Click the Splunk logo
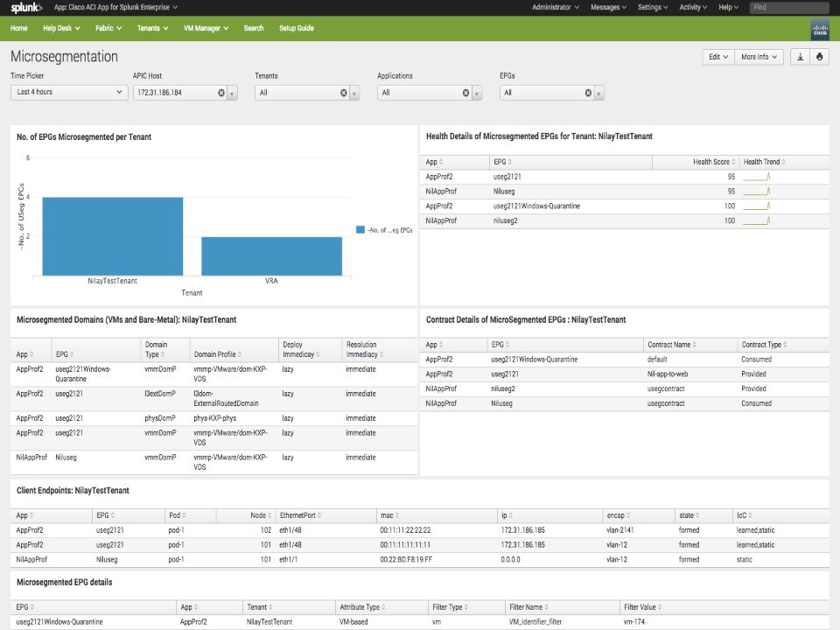This screenshot has width=840, height=630. point(26,8)
